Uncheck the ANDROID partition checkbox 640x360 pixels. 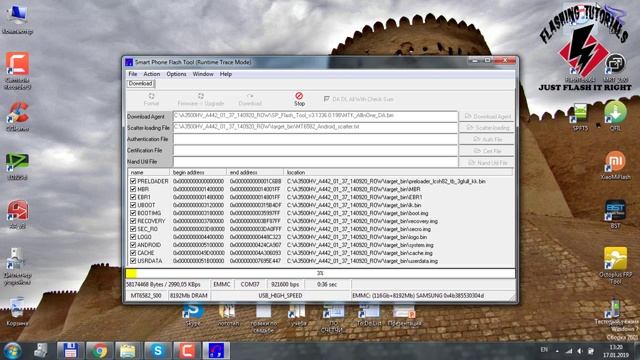pyautogui.click(x=133, y=245)
